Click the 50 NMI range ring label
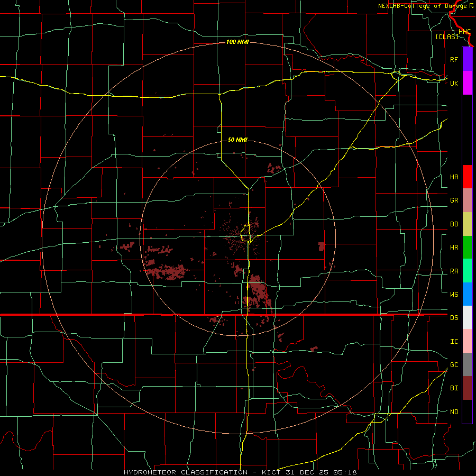 click(x=237, y=140)
